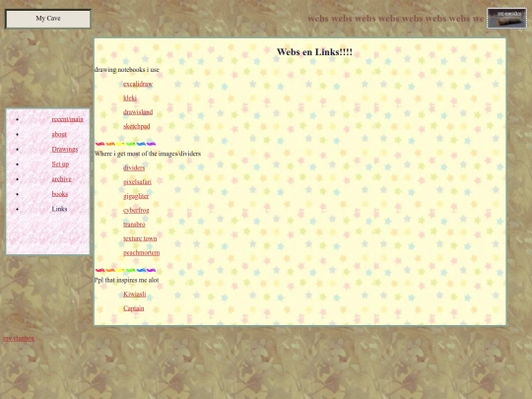This screenshot has width=532, height=399.
Task: Click 'Ppl that inspires me alot' text
Action: (x=126, y=280)
